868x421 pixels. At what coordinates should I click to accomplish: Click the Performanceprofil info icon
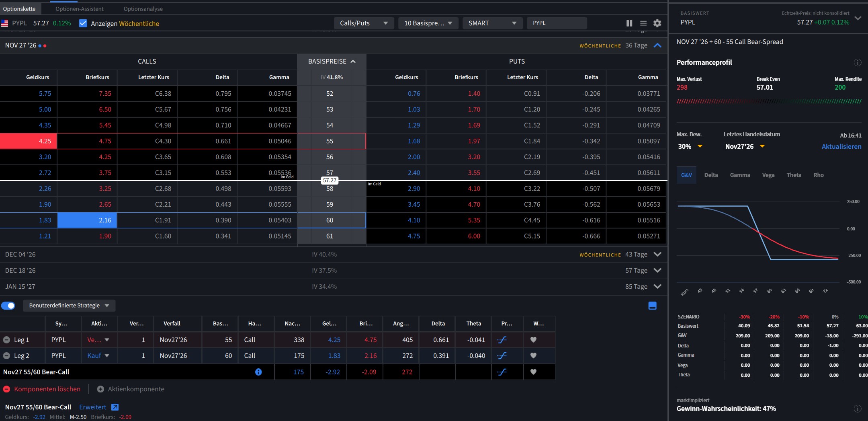(858, 62)
